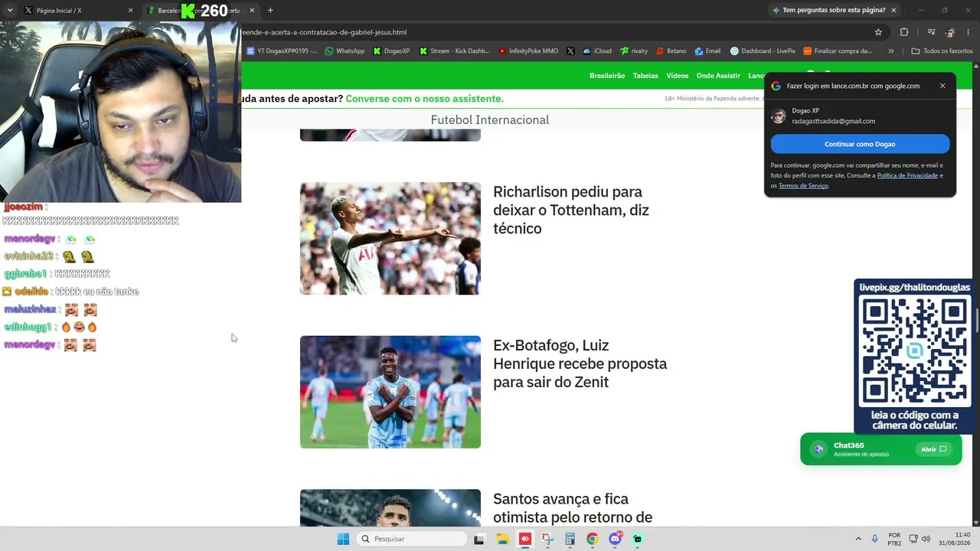The height and width of the screenshot is (551, 980).
Task: Open the Brasileirão menu item
Action: pyautogui.click(x=607, y=76)
